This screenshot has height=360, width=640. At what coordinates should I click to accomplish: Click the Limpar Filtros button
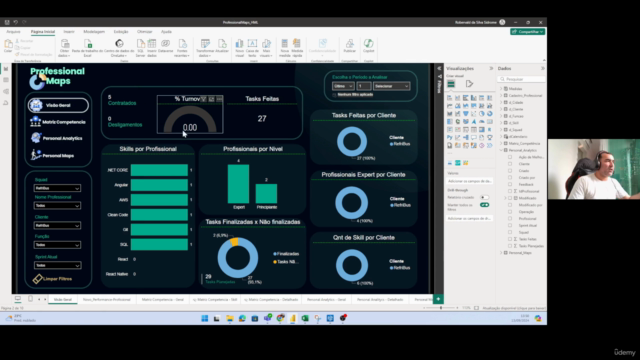pyautogui.click(x=53, y=279)
